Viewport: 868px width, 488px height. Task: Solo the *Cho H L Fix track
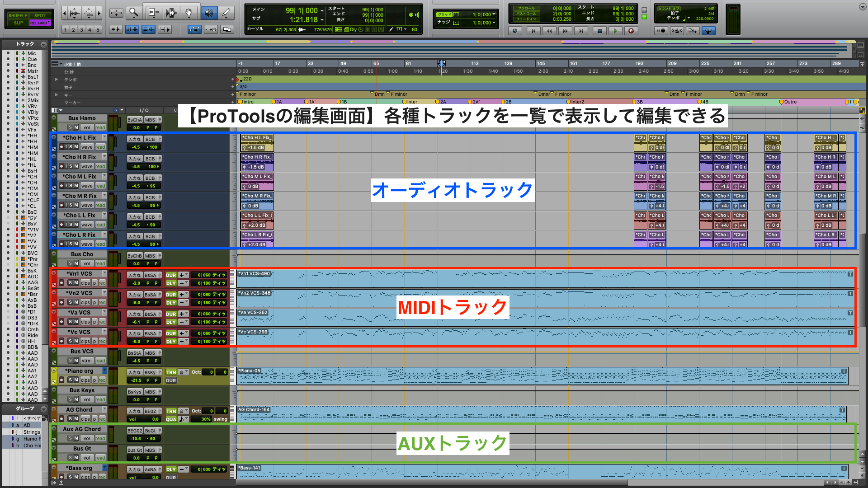click(x=71, y=147)
